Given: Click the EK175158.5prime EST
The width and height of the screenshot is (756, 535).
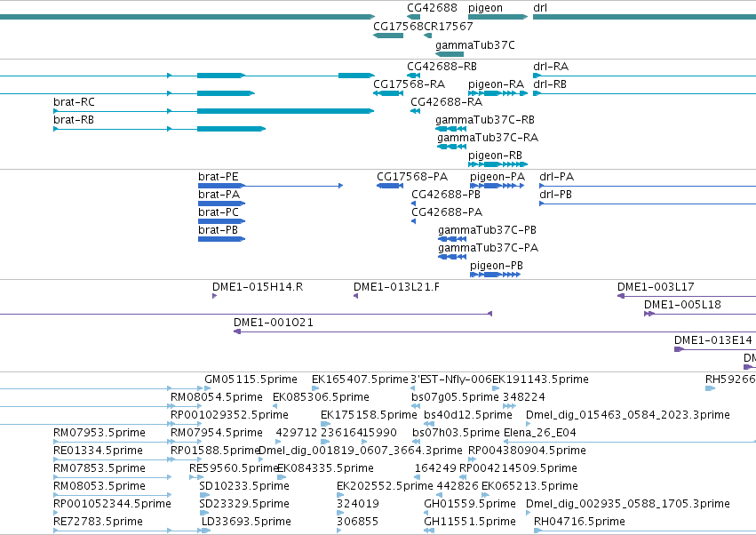Looking at the screenshot, I should (325, 424).
